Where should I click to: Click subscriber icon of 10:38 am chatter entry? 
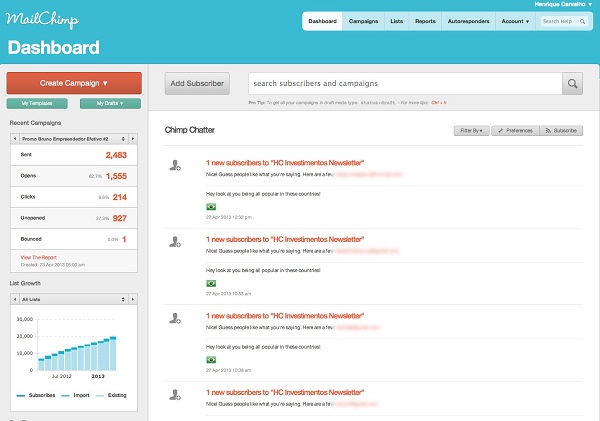pos(175,318)
